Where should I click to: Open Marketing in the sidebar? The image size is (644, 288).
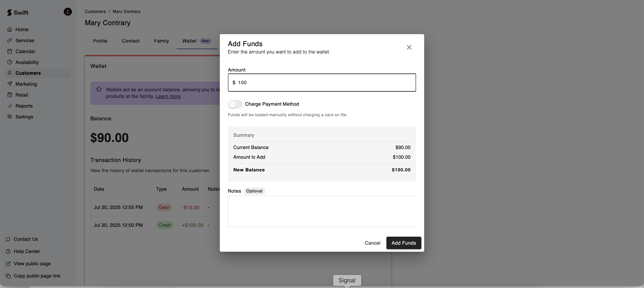click(38, 84)
